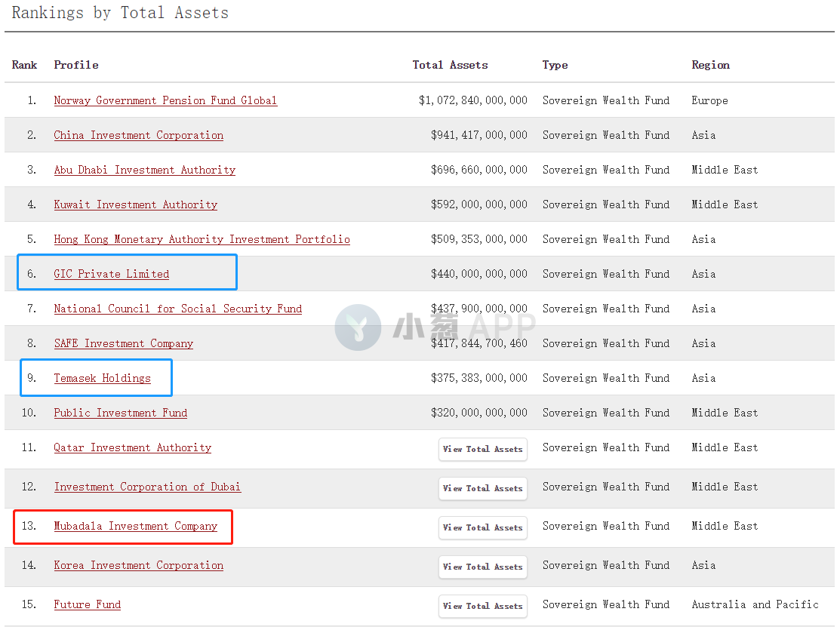The image size is (840, 627).
Task: Select rank number 10. in the table
Action: (29, 413)
